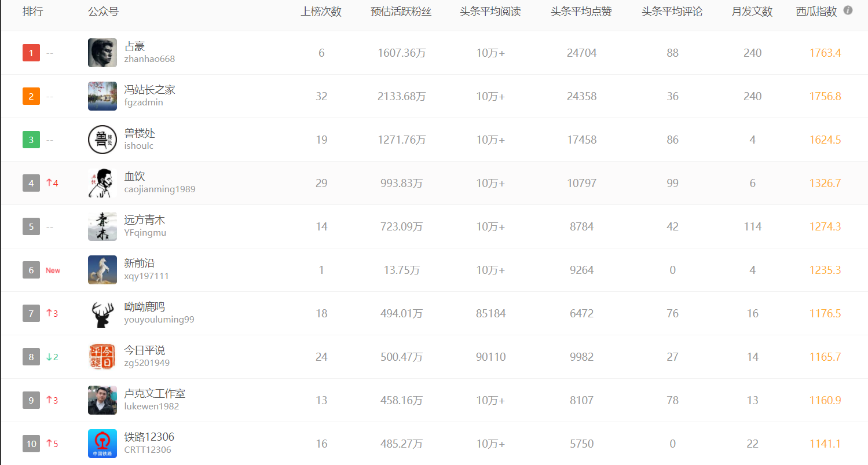Click rank badge number 2

pos(31,96)
